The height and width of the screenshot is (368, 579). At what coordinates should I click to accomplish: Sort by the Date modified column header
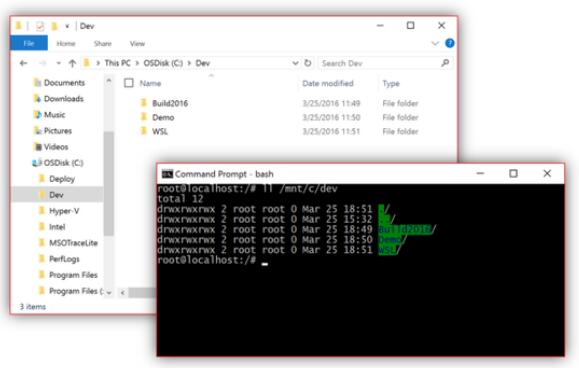(x=328, y=83)
